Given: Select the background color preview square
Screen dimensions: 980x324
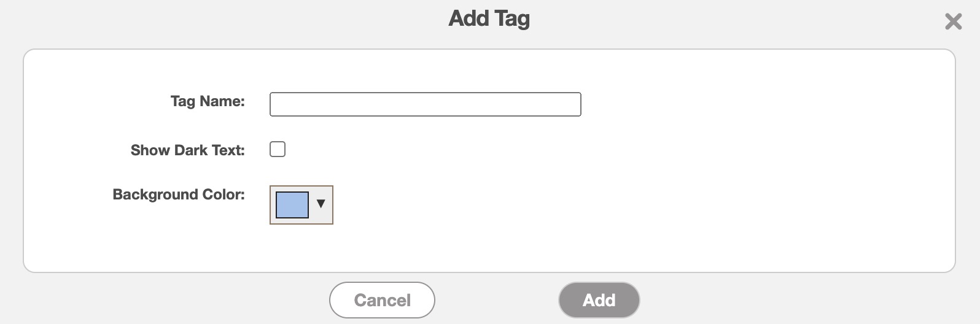Looking at the screenshot, I should click(x=292, y=205).
